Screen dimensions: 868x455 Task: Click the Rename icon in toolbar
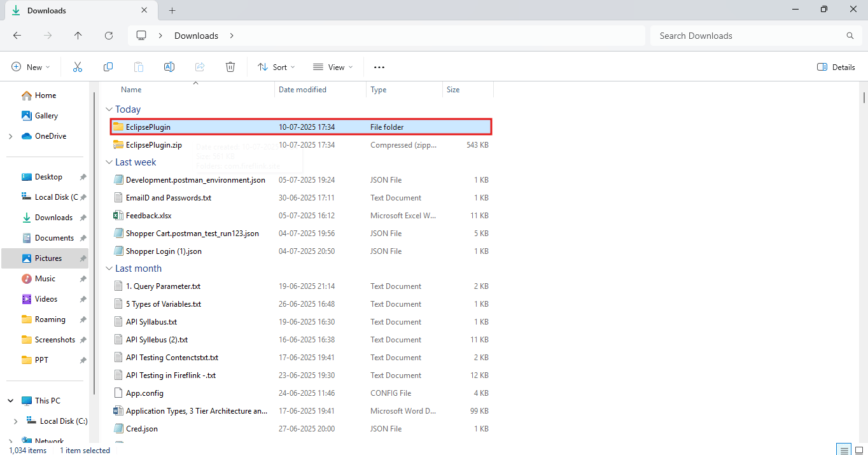point(169,67)
